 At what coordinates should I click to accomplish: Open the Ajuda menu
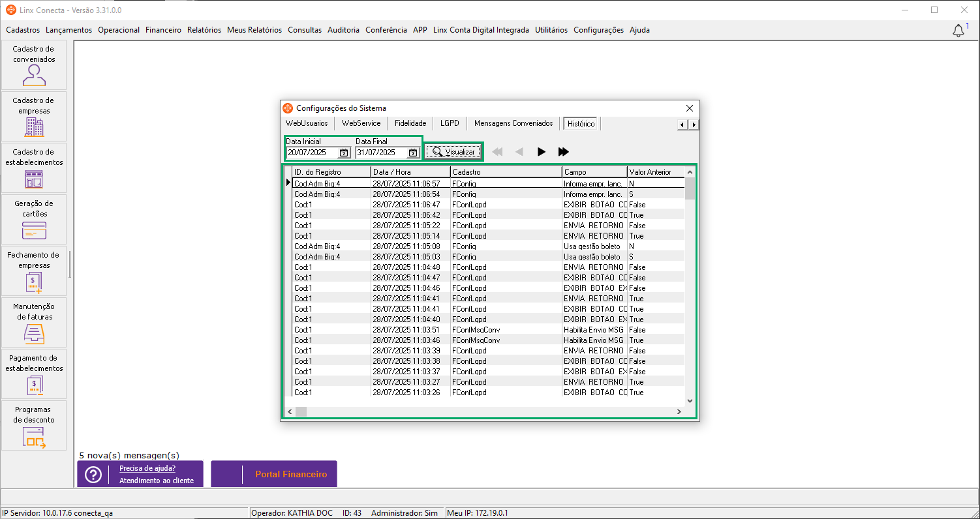(639, 30)
